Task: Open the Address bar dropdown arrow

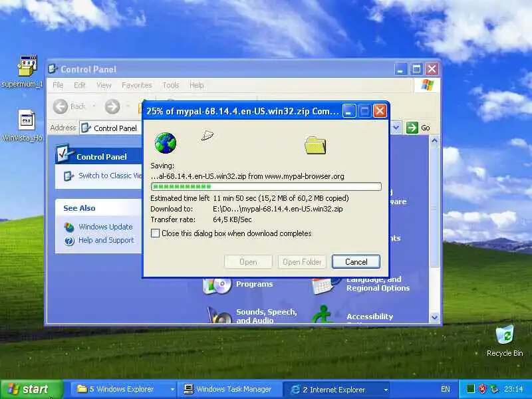Action: point(396,128)
